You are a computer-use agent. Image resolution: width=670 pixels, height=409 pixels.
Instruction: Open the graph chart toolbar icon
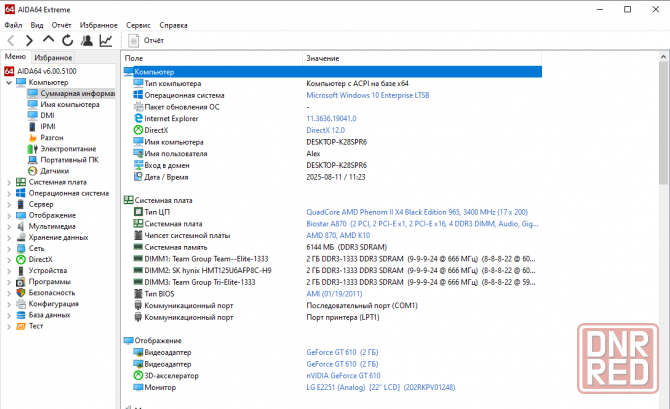106,41
